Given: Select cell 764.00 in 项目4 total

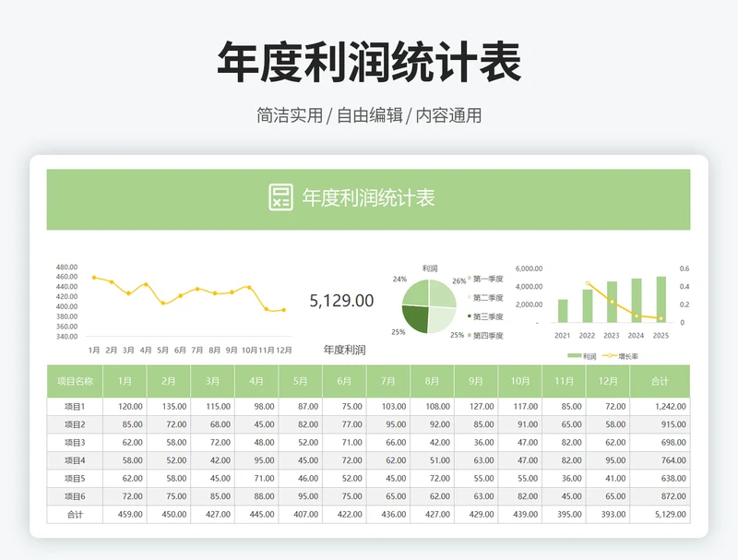Looking at the screenshot, I should click(x=660, y=460).
